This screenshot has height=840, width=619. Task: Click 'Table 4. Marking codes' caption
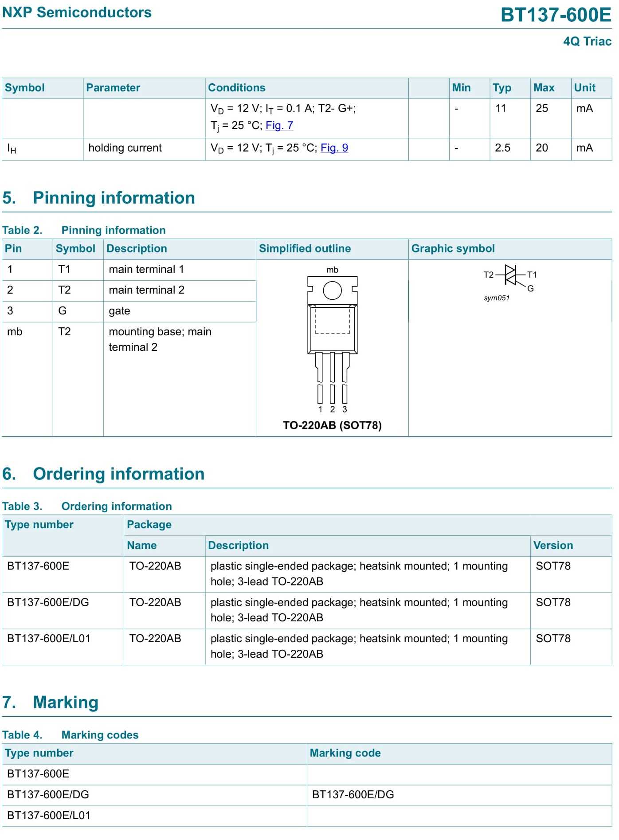[71, 735]
